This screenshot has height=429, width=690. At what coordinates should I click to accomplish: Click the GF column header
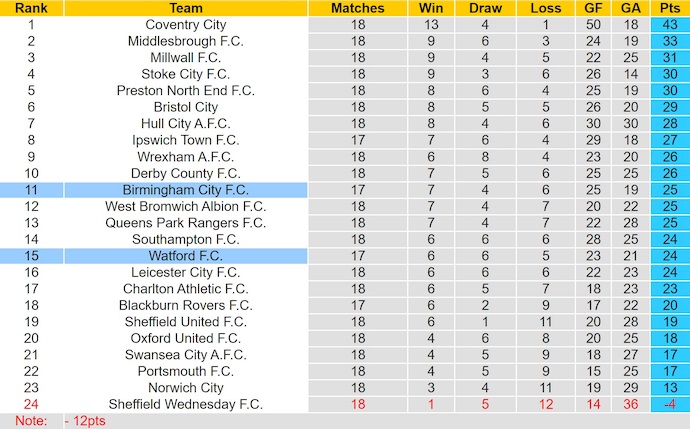click(594, 8)
